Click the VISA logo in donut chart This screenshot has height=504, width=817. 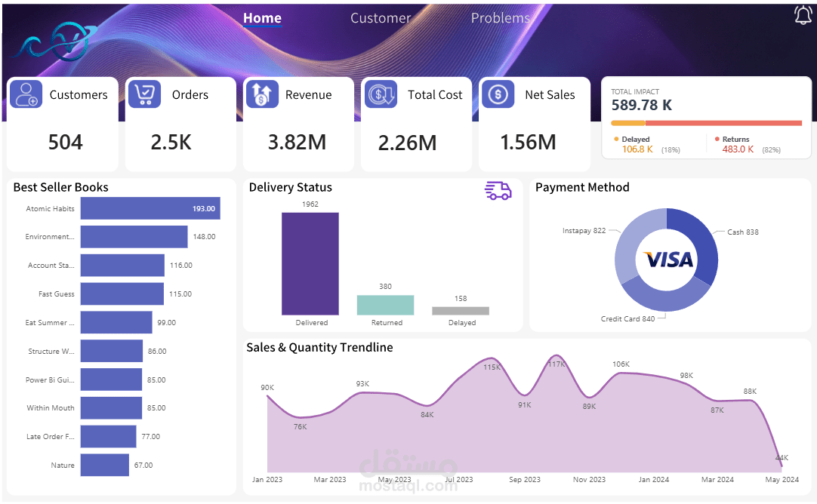[x=668, y=260]
